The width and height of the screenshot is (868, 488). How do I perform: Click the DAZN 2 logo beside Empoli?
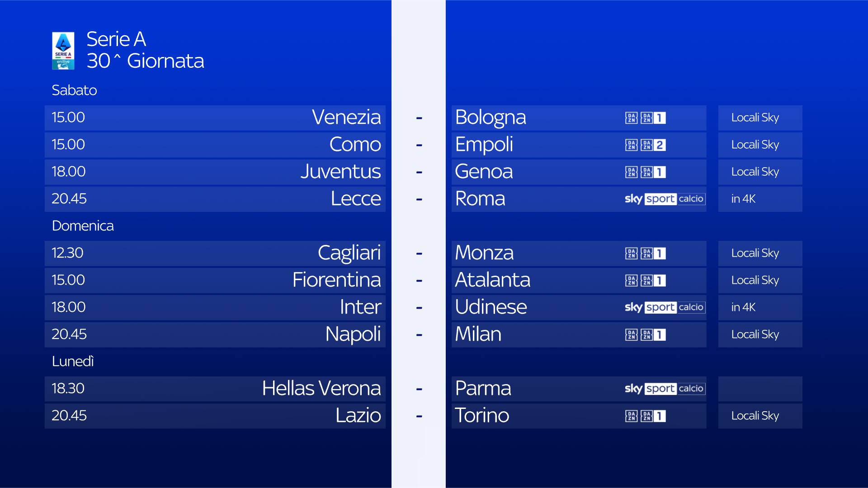coord(645,145)
